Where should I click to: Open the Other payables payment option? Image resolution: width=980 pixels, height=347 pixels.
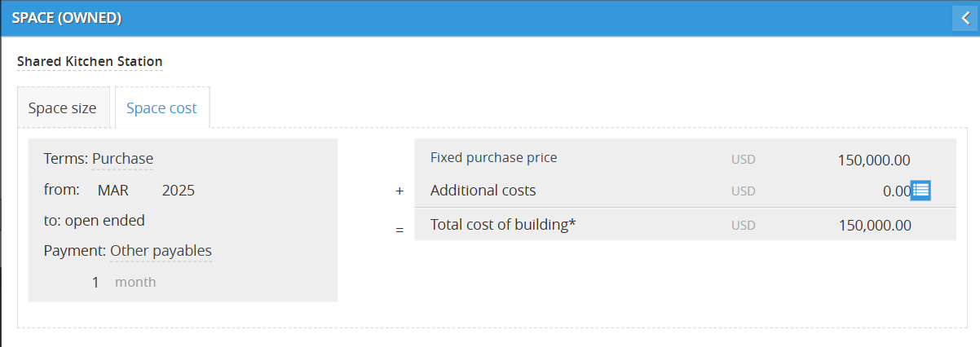161,251
